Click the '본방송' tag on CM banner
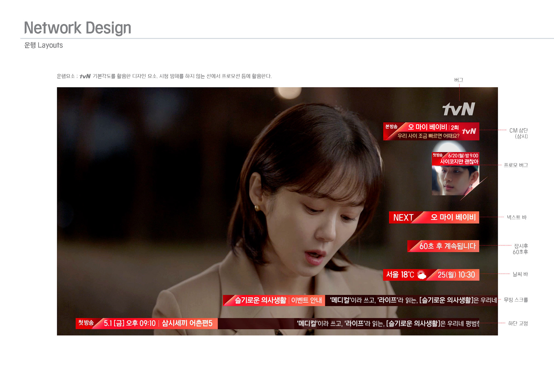This screenshot has height=392, width=554. coord(391,127)
